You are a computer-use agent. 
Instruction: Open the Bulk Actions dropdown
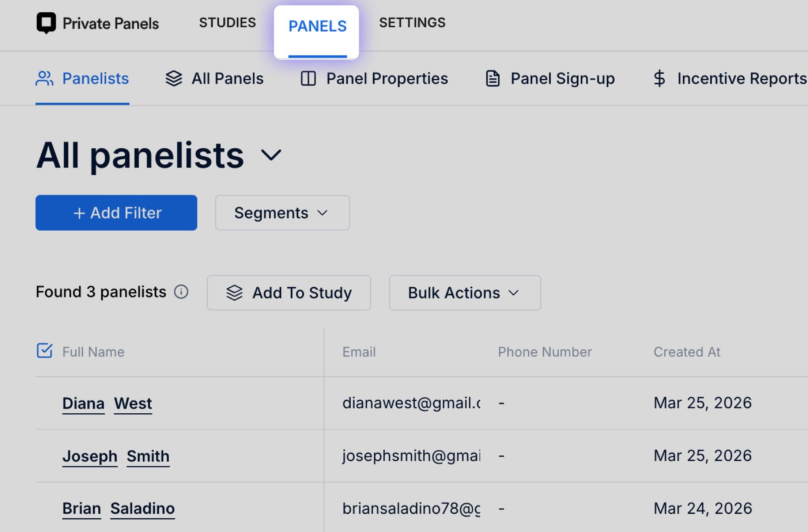(464, 293)
